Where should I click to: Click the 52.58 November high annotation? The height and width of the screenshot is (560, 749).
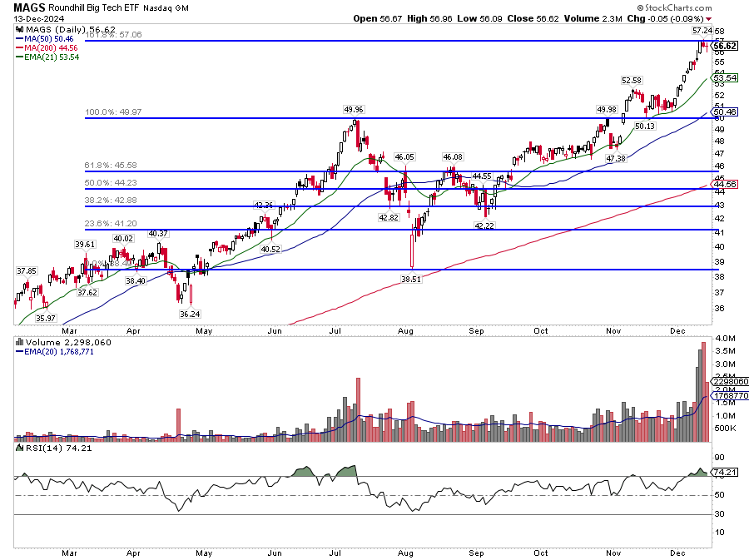click(x=632, y=80)
